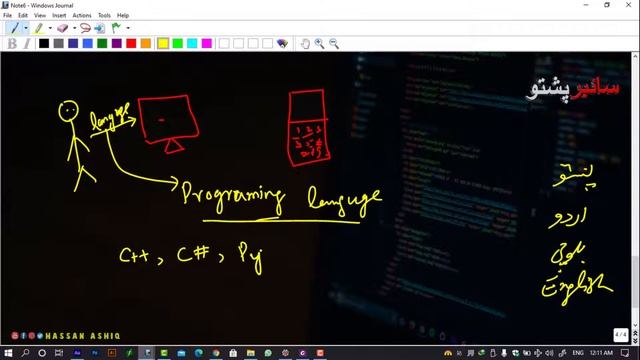The image size is (640, 360).
Task: Toggle Bold formatting
Action: tap(12, 43)
